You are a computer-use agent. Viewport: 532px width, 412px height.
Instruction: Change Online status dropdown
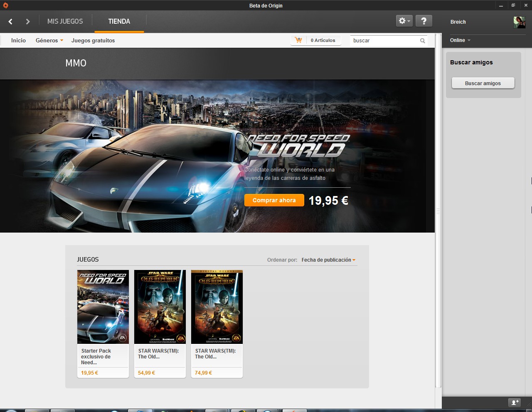click(460, 40)
